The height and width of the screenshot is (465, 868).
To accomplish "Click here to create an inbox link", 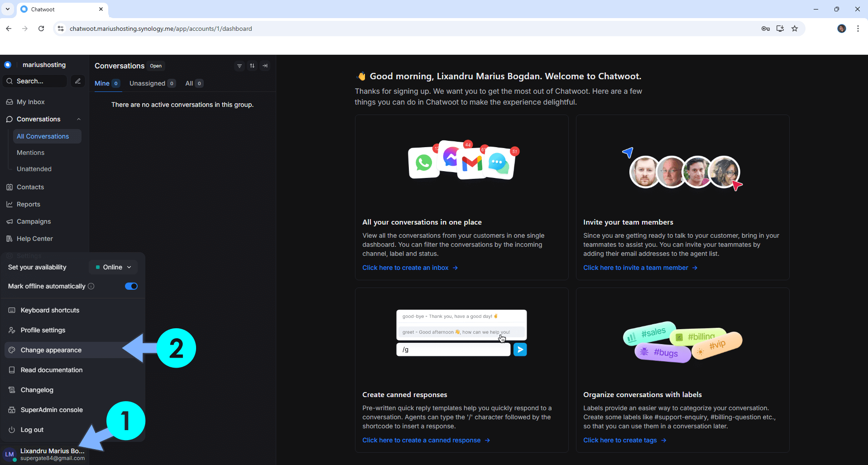I will (x=405, y=268).
